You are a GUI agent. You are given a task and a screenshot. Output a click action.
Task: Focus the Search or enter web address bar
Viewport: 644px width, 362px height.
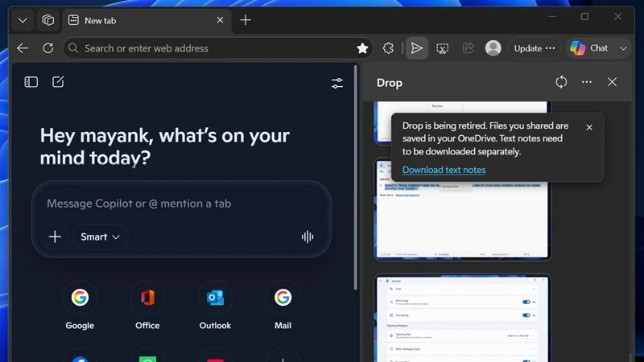(217, 48)
